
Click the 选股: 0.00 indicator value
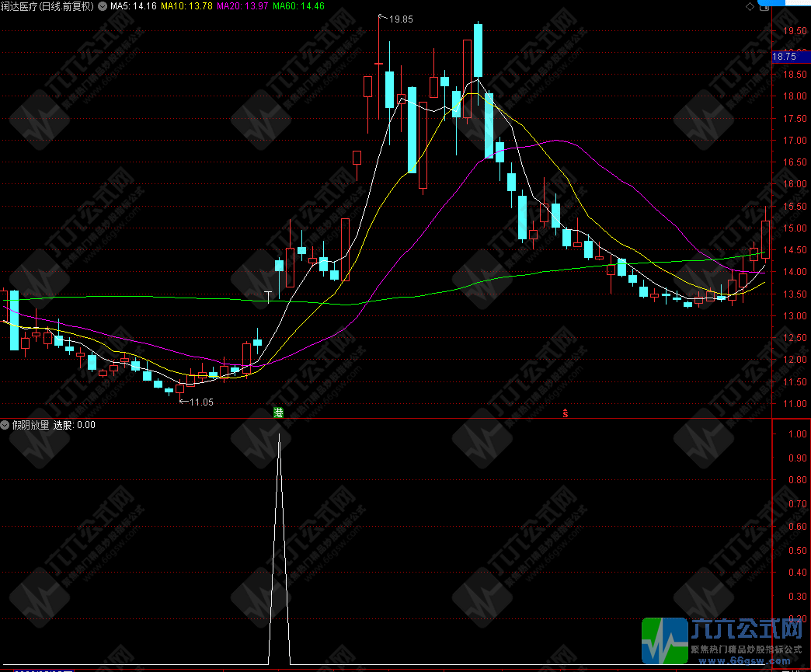coord(75,425)
